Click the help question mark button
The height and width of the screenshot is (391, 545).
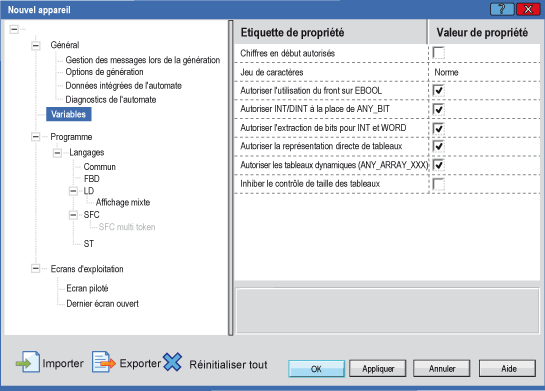click(x=502, y=9)
